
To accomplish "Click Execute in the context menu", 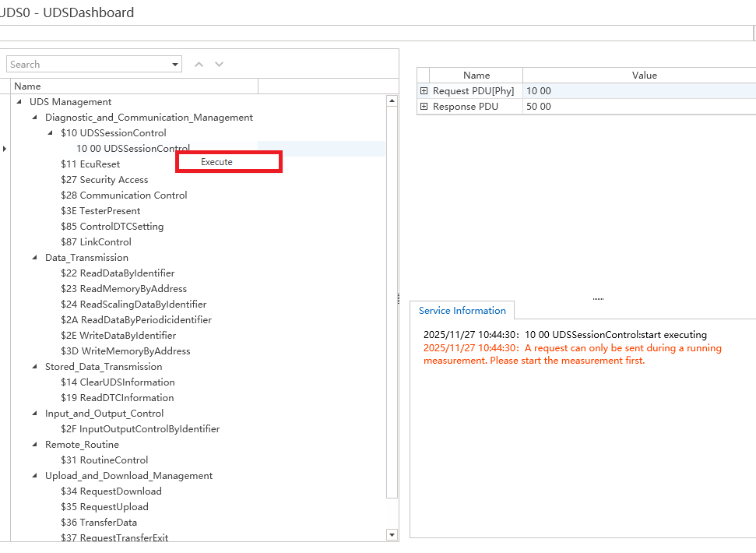I will pyautogui.click(x=217, y=162).
